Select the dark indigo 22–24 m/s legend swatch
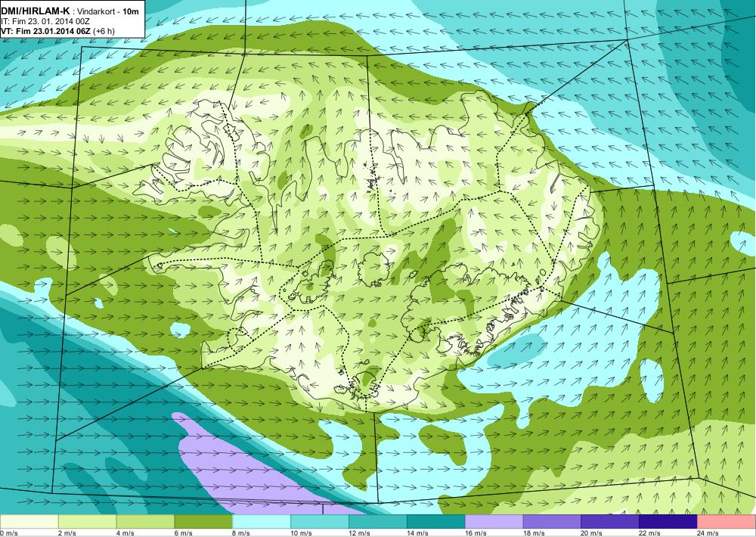Image resolution: width=756 pixels, height=537 pixels. (x=668, y=522)
